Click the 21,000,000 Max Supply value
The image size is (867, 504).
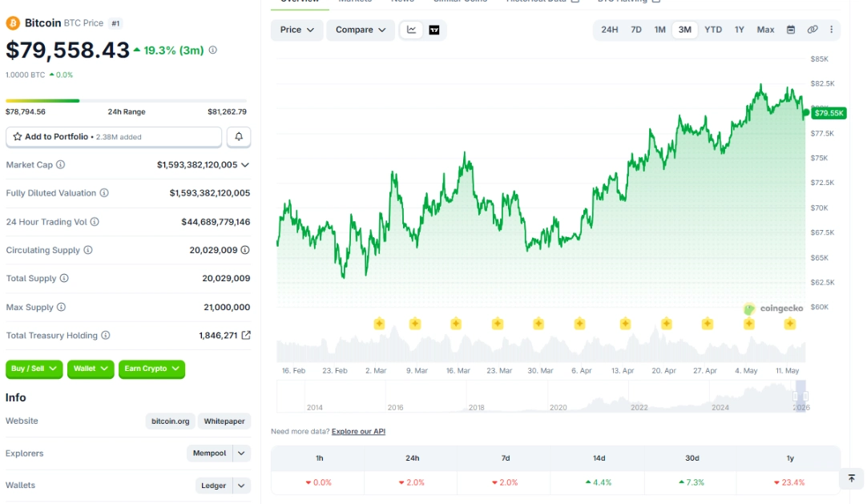(227, 307)
